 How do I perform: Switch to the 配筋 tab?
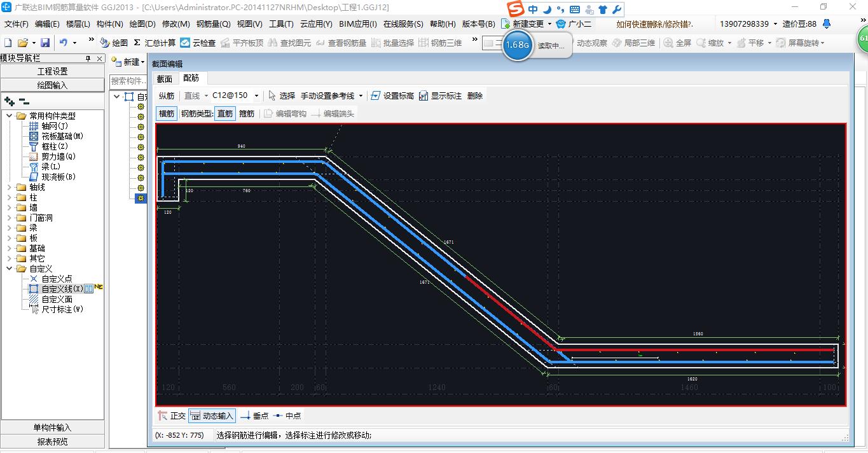pos(191,78)
